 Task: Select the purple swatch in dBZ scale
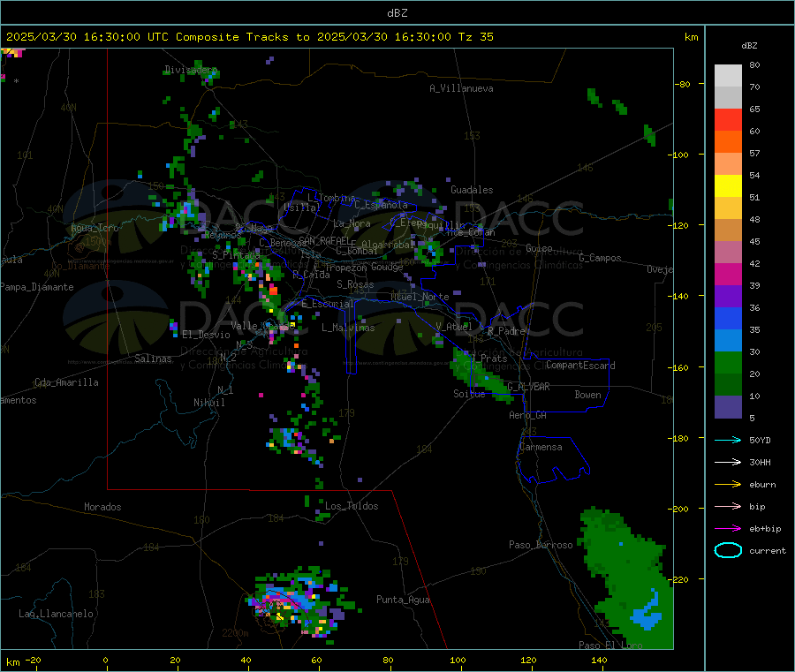click(728, 297)
